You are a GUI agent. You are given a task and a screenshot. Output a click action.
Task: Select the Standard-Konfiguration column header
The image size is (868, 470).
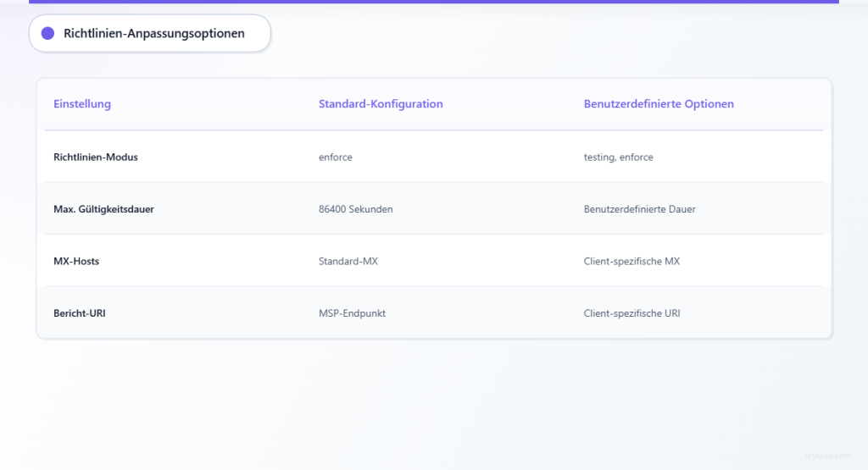pyautogui.click(x=381, y=104)
